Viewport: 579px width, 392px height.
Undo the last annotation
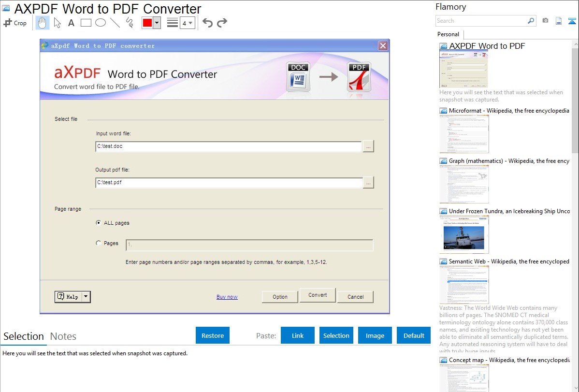(207, 23)
